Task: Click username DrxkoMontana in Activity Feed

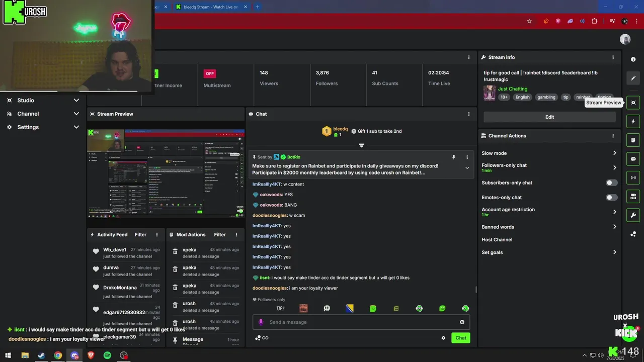Action: click(120, 288)
